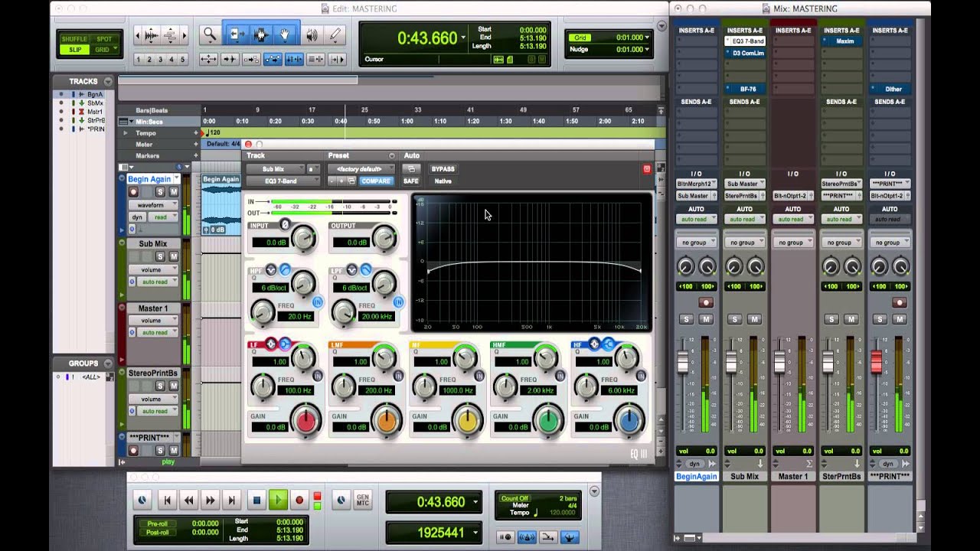Click the input phase invert icon
The height and width of the screenshot is (551, 980).
pos(285,225)
